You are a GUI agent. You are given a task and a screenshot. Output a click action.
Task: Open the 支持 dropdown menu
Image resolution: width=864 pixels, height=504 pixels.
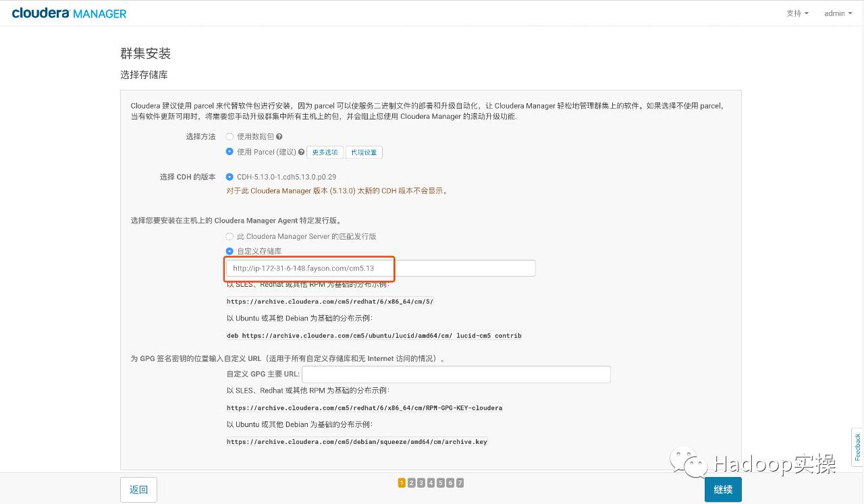(797, 13)
